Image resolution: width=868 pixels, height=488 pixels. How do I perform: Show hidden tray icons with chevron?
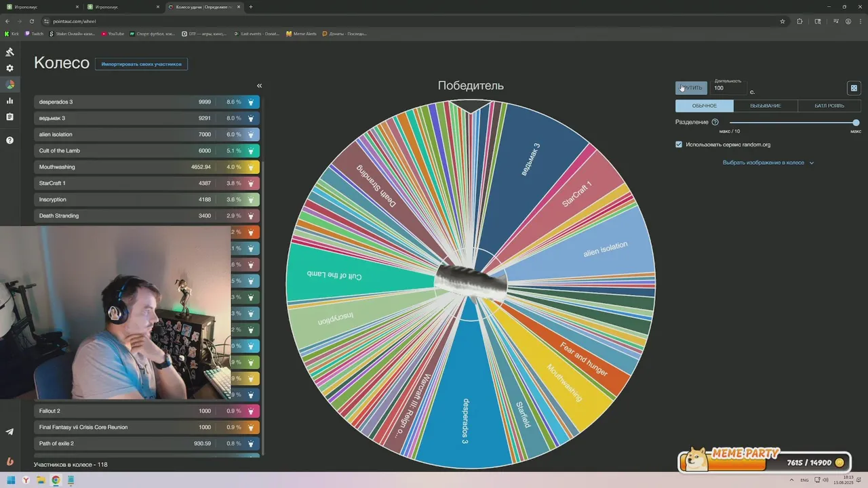click(x=791, y=480)
